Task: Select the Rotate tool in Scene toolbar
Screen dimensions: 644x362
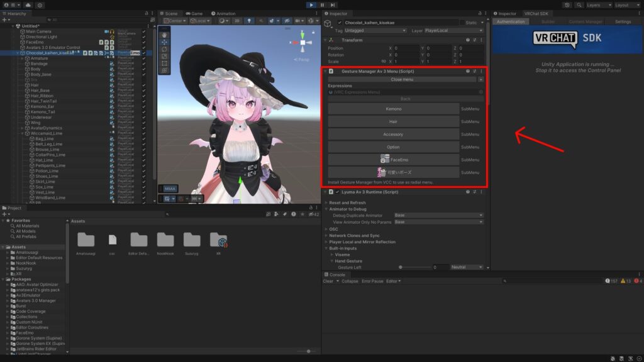Action: point(164,49)
